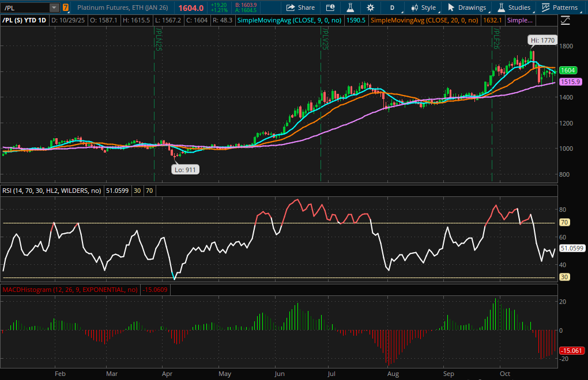This screenshot has height=380, width=588.
Task: Open chart settings with the gear icon
Action: [x=370, y=7]
